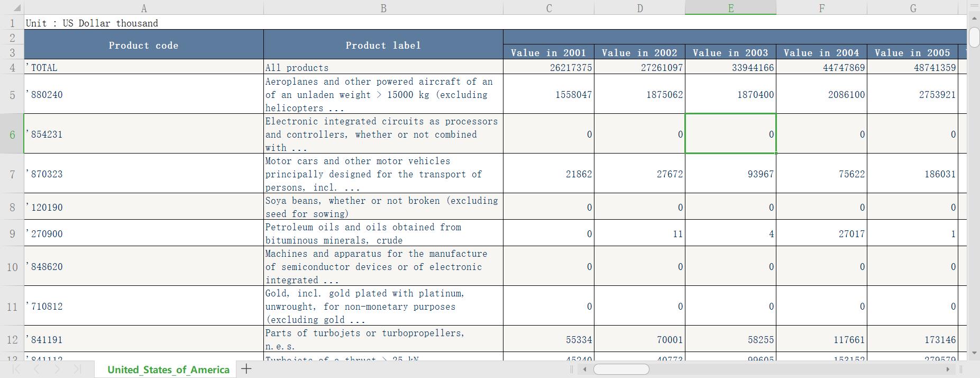Select product code '841191 cell
The image size is (980, 378).
[x=144, y=339]
